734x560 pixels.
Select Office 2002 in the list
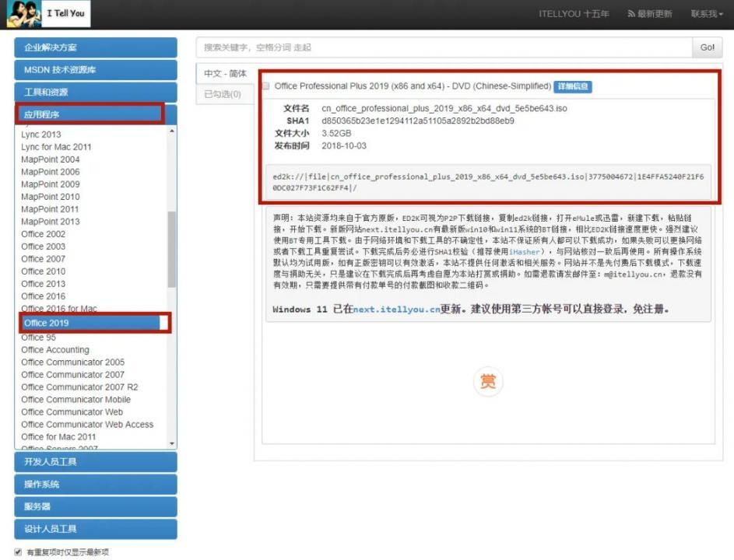[43, 234]
